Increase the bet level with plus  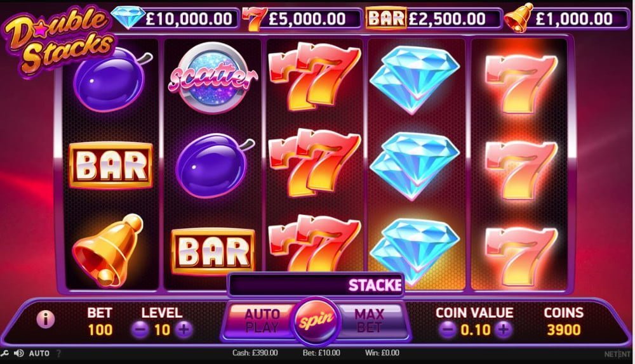tap(184, 330)
